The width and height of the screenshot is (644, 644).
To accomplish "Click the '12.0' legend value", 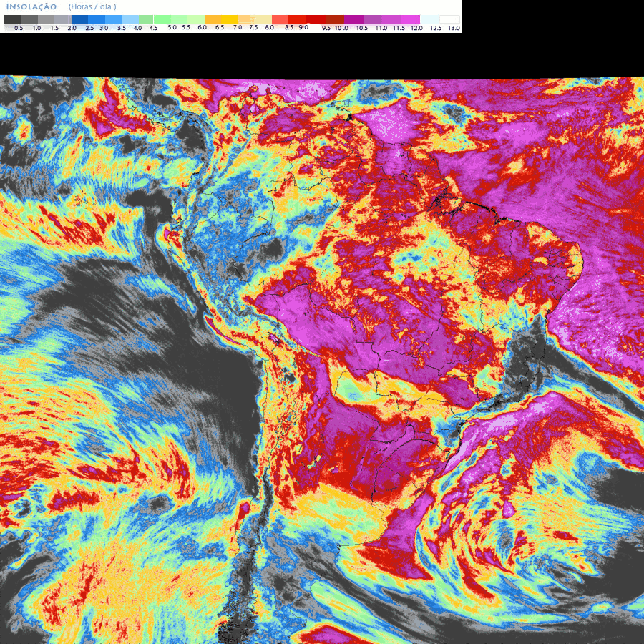I will coord(417,28).
